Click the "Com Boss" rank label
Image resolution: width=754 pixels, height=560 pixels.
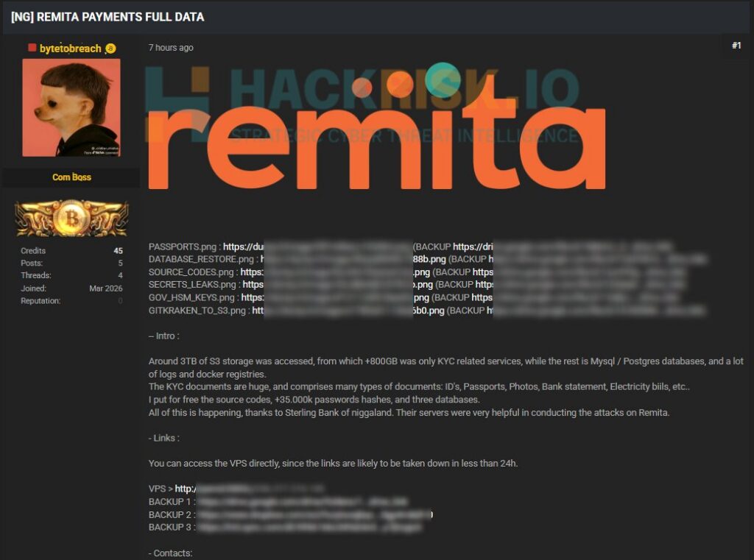point(71,177)
